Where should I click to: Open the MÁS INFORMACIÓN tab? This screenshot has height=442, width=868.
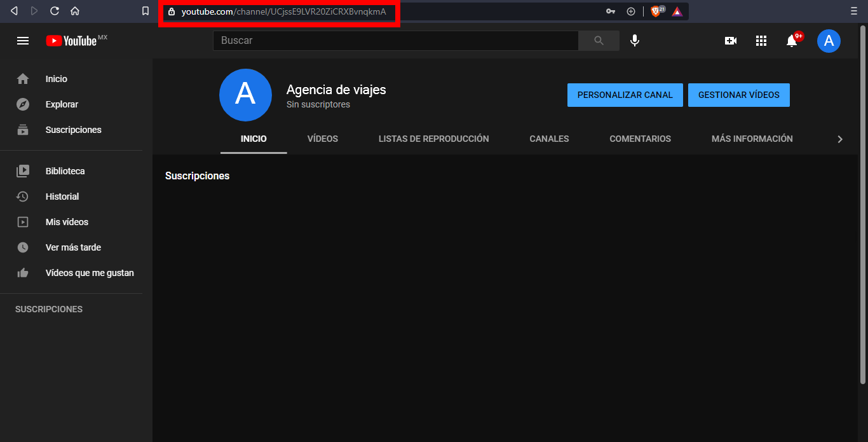[752, 139]
